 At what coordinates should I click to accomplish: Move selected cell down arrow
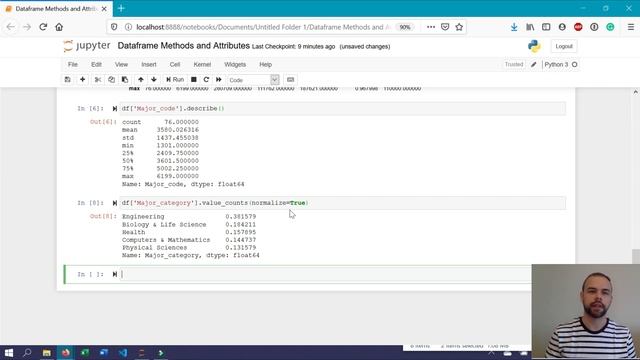[x=154, y=80]
